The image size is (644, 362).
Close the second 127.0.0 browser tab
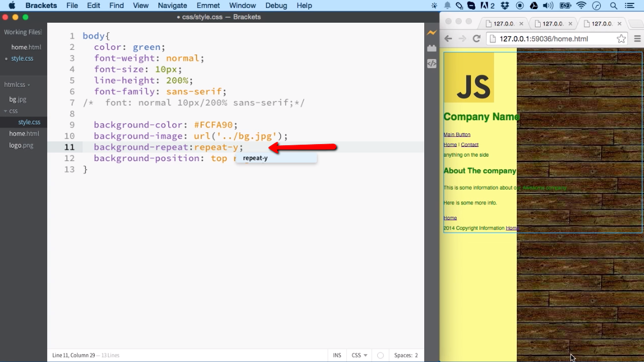pos(570,24)
